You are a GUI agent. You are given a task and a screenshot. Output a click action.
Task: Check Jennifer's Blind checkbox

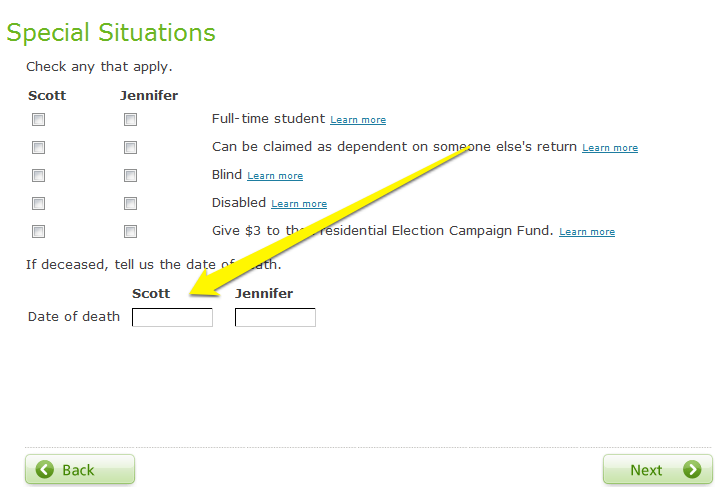coord(131,176)
